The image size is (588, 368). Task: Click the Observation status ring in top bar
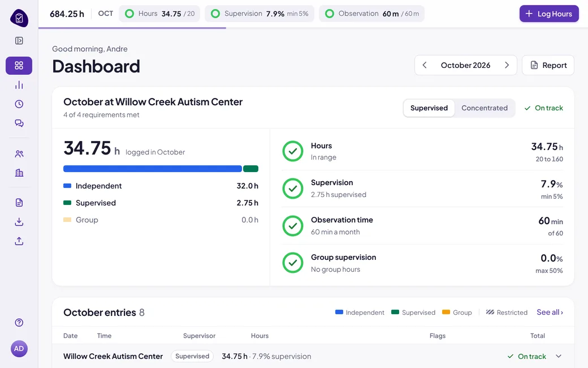330,14
